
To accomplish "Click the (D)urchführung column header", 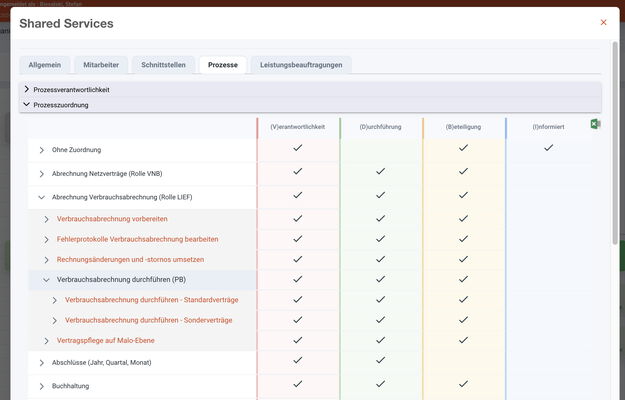I will click(x=380, y=127).
